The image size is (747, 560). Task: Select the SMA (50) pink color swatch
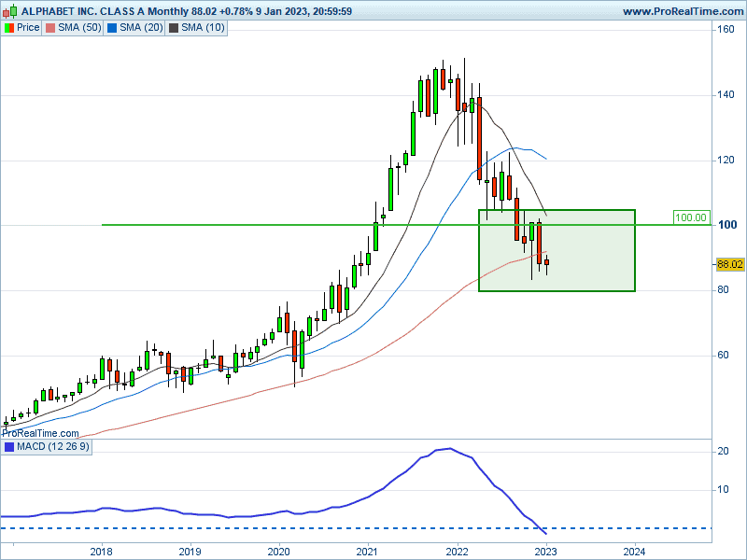pyautogui.click(x=51, y=27)
